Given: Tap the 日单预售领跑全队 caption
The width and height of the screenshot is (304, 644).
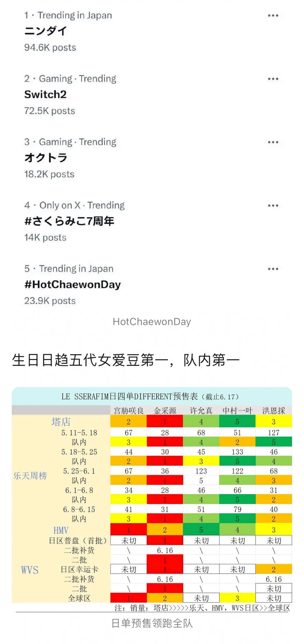Looking at the screenshot, I should [152, 623].
